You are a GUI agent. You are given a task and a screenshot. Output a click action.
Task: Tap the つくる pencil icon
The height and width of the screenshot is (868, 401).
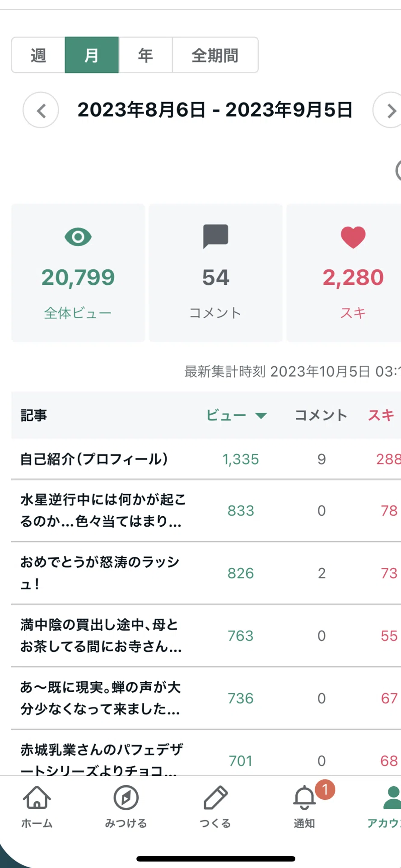pyautogui.click(x=215, y=798)
